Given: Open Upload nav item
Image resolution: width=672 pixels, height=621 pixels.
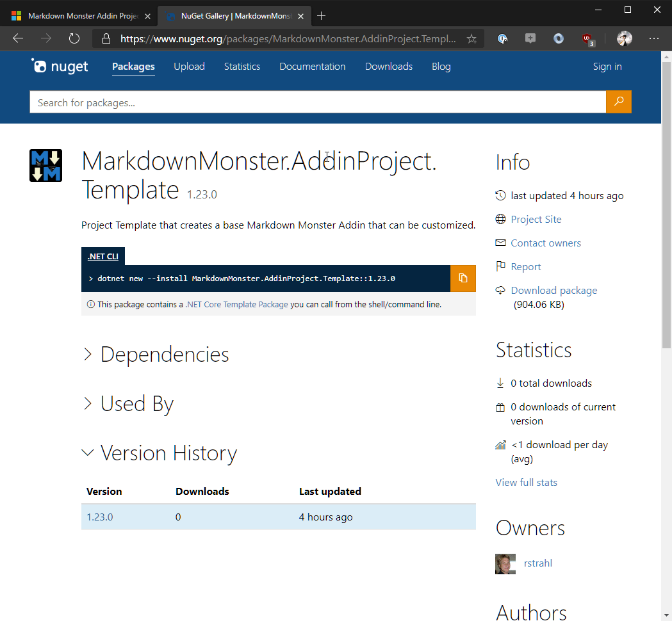Looking at the screenshot, I should [x=189, y=67].
